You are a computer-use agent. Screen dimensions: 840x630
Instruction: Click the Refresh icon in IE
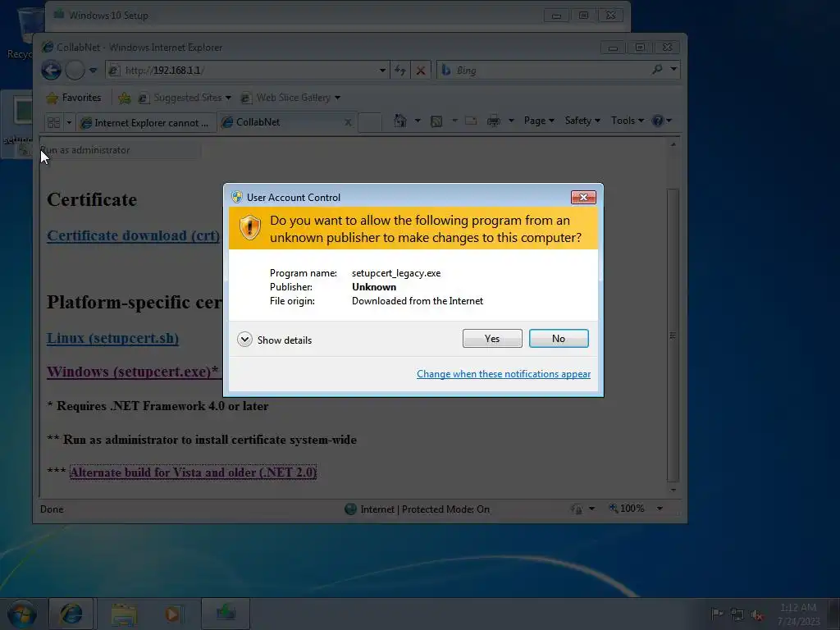pos(400,71)
